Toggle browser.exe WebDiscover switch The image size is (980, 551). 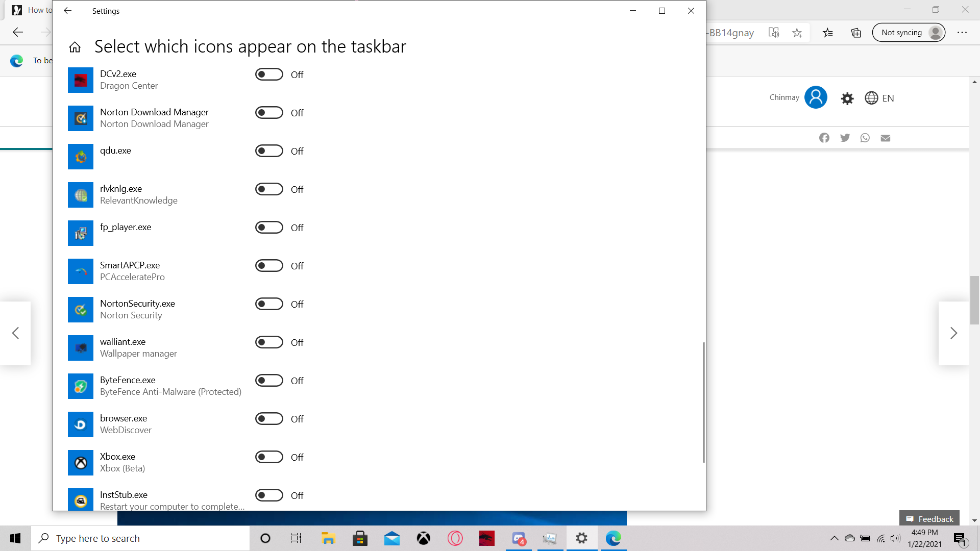(269, 419)
